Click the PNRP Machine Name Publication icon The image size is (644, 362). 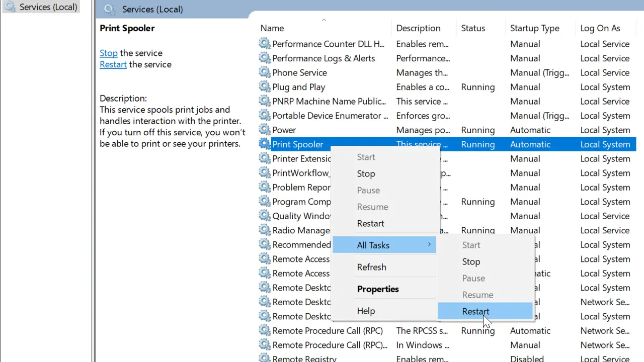point(265,101)
